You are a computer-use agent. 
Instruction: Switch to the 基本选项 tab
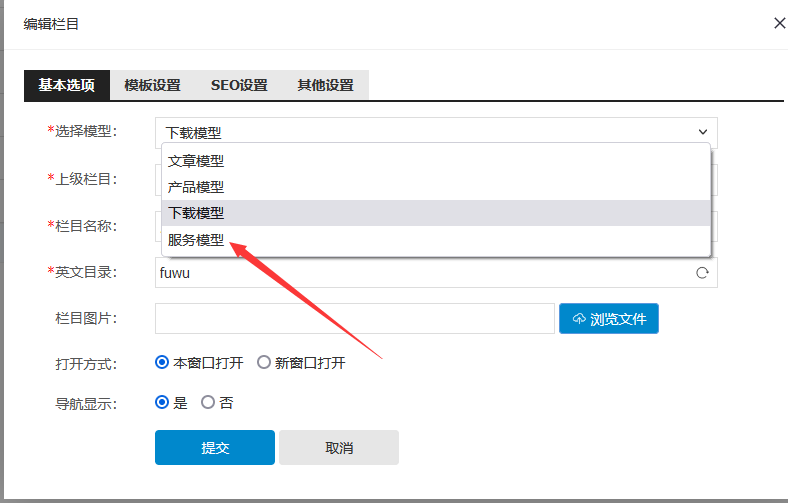pos(67,85)
